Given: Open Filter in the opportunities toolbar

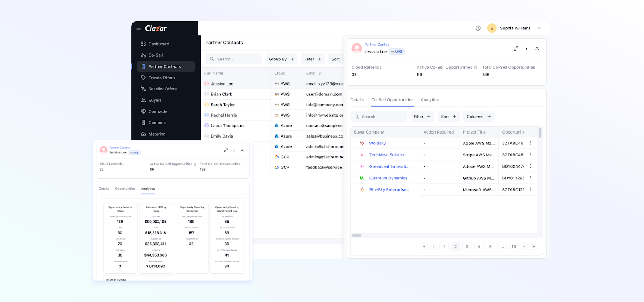Looking at the screenshot, I should click(422, 117).
